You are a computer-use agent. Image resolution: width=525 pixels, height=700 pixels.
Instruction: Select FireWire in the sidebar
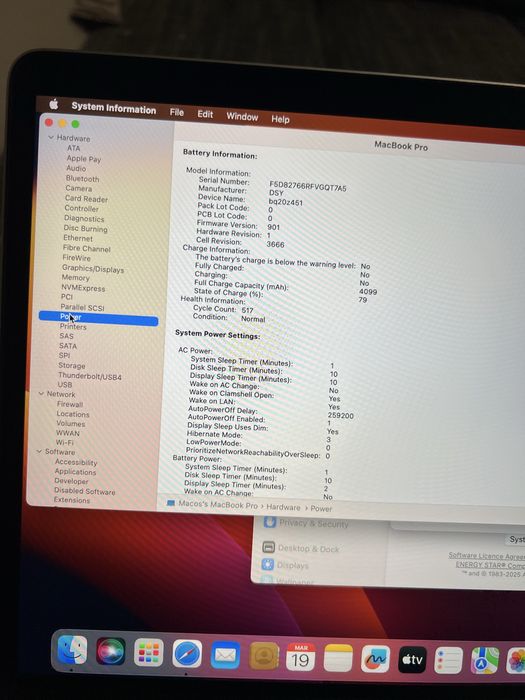click(x=76, y=258)
